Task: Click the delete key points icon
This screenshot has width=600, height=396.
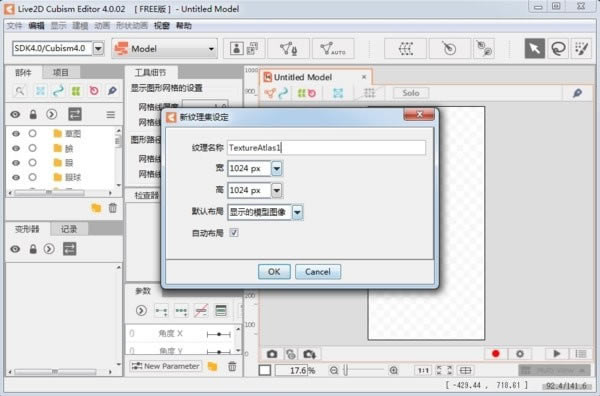Action: (201, 311)
